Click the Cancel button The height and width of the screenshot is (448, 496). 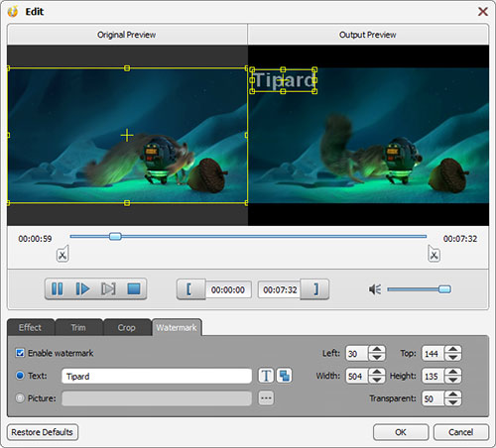pos(460,432)
